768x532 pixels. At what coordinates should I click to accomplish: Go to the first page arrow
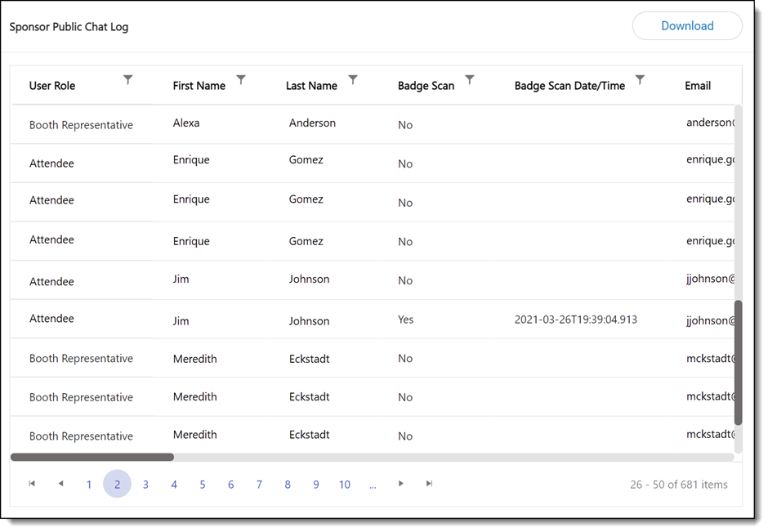tap(32, 484)
